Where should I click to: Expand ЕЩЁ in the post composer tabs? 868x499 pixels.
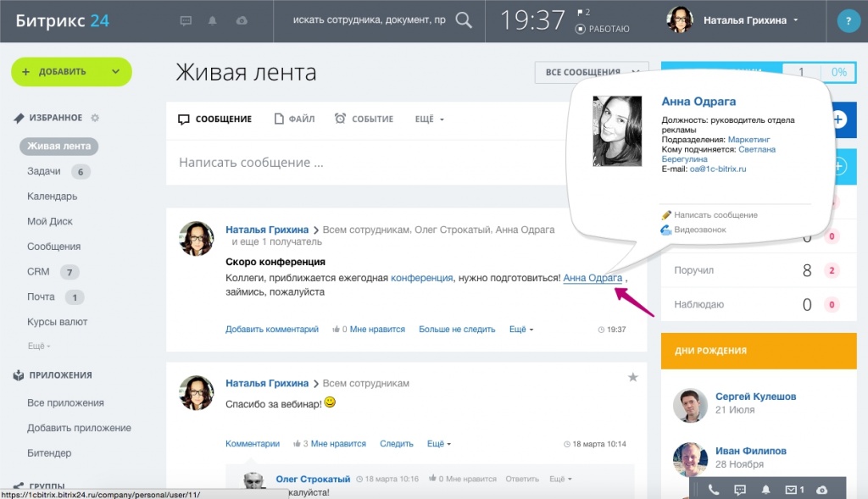430,119
